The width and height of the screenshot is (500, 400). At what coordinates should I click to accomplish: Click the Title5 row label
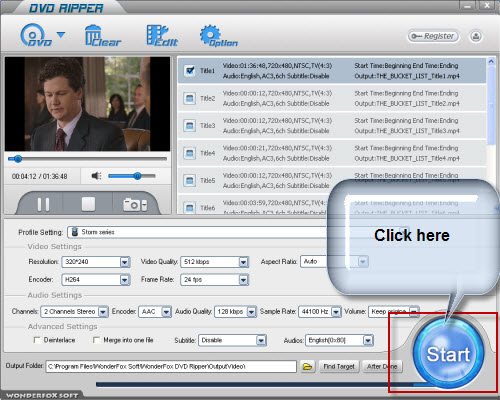(208, 181)
